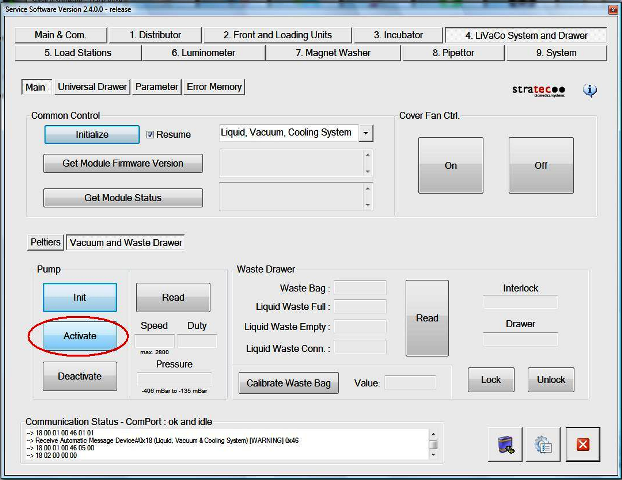Click the blue info icon
Image resolution: width=622 pixels, height=480 pixels.
590,90
